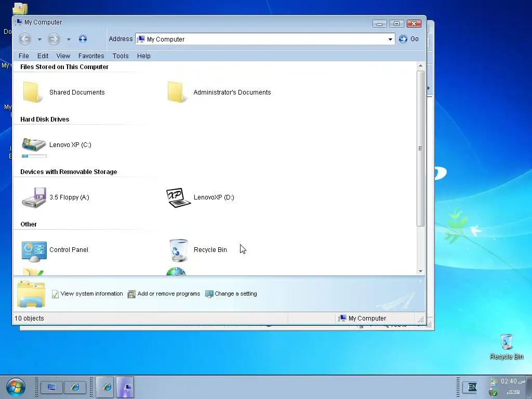Click the Show Desktop quick launch icon
The image size is (532, 399).
click(51, 388)
